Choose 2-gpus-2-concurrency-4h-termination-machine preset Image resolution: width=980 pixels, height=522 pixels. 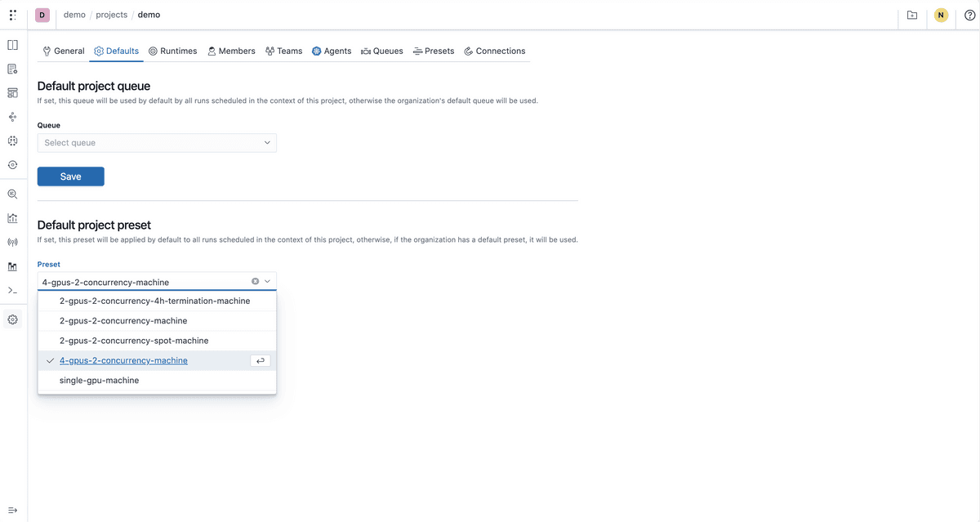pyautogui.click(x=157, y=301)
